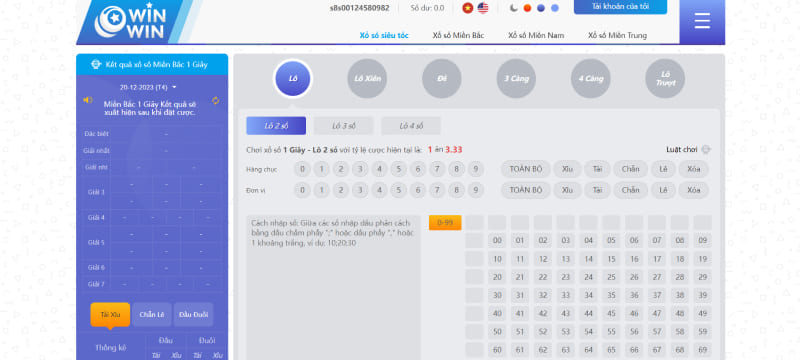Click lottery result header icon
This screenshot has height=360, width=800.
coord(96,64)
